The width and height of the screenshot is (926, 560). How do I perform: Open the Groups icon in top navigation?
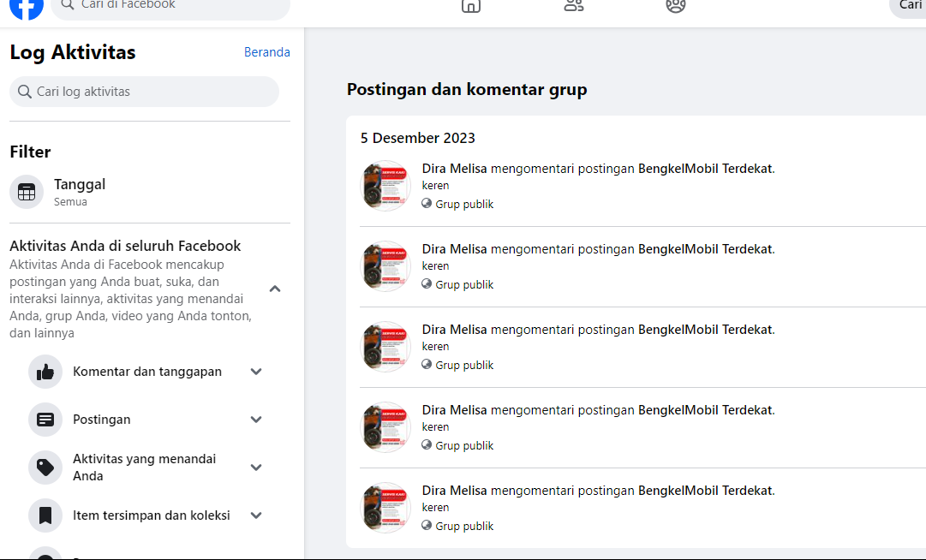(x=676, y=6)
